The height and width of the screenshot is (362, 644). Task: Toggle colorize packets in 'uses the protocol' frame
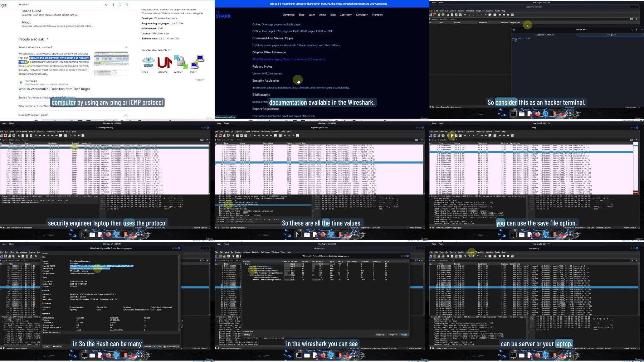pyautogui.click(x=65, y=135)
